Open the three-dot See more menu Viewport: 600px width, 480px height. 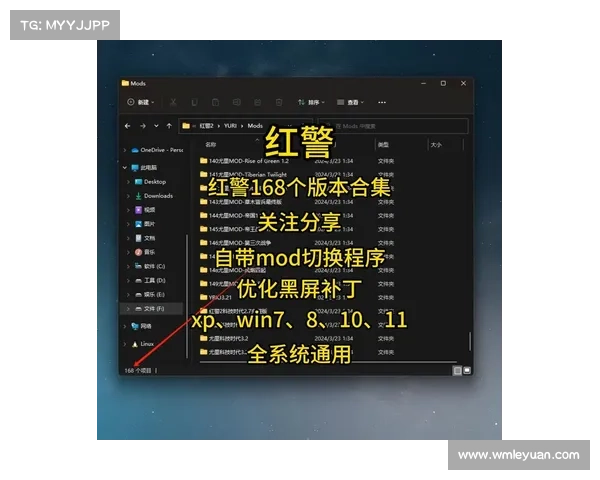click(382, 102)
